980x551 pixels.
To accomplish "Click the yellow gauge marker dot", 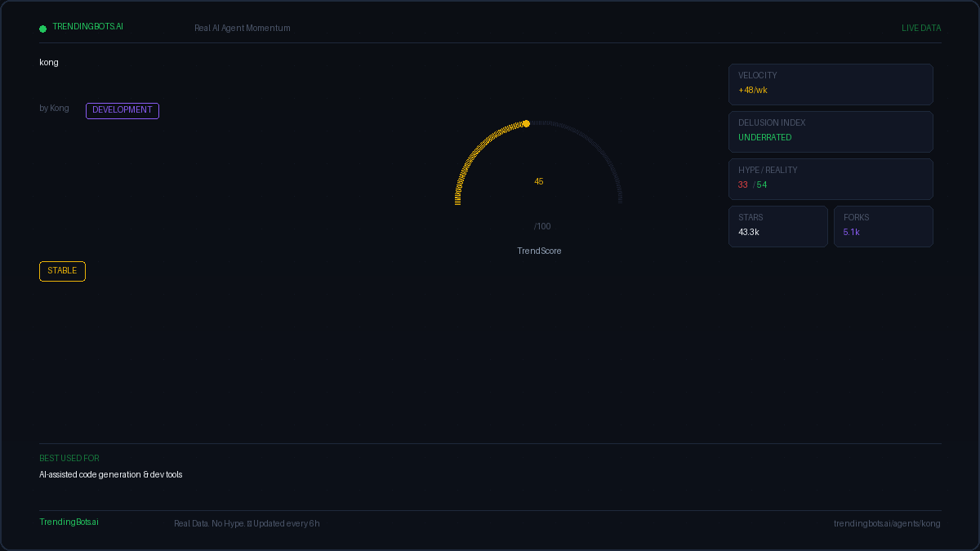I will pyautogui.click(x=526, y=123).
